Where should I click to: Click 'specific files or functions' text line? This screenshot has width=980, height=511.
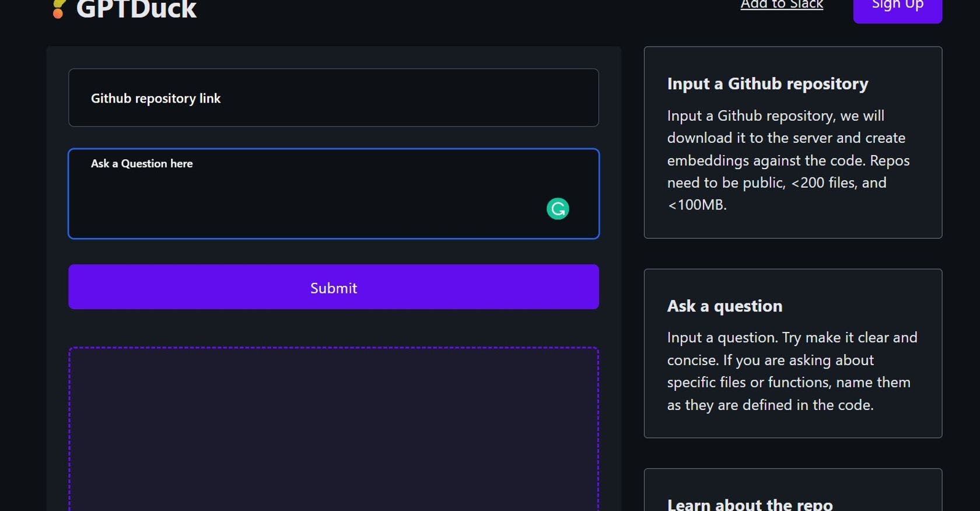click(789, 383)
